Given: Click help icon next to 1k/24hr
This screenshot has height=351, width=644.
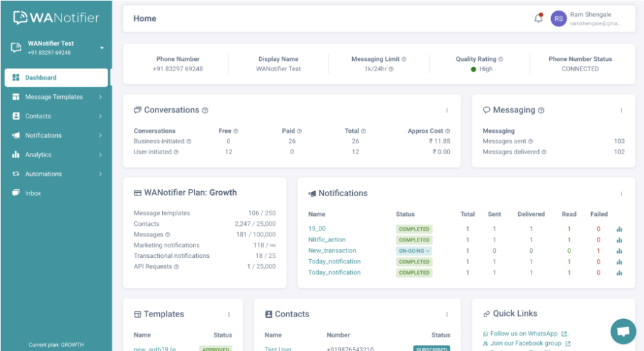Looking at the screenshot, I should point(391,69).
